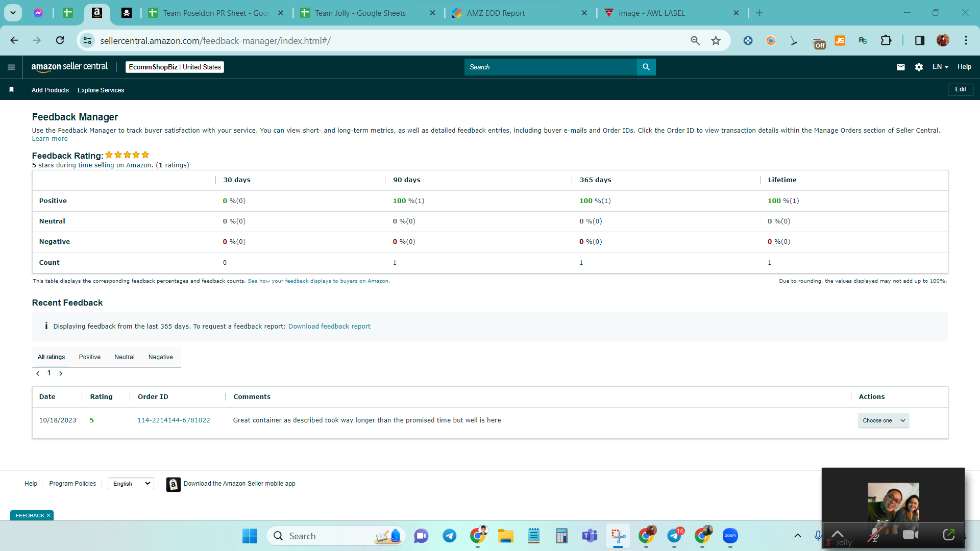This screenshot has width=980, height=551.
Task: Open the Seller Central messages mail icon
Action: 901,67
